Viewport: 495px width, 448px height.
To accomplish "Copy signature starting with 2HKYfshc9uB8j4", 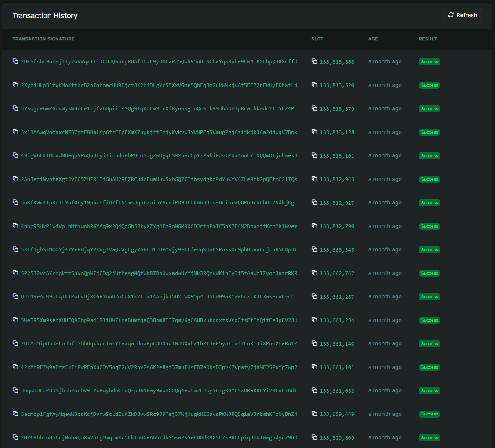I will [x=15, y=61].
